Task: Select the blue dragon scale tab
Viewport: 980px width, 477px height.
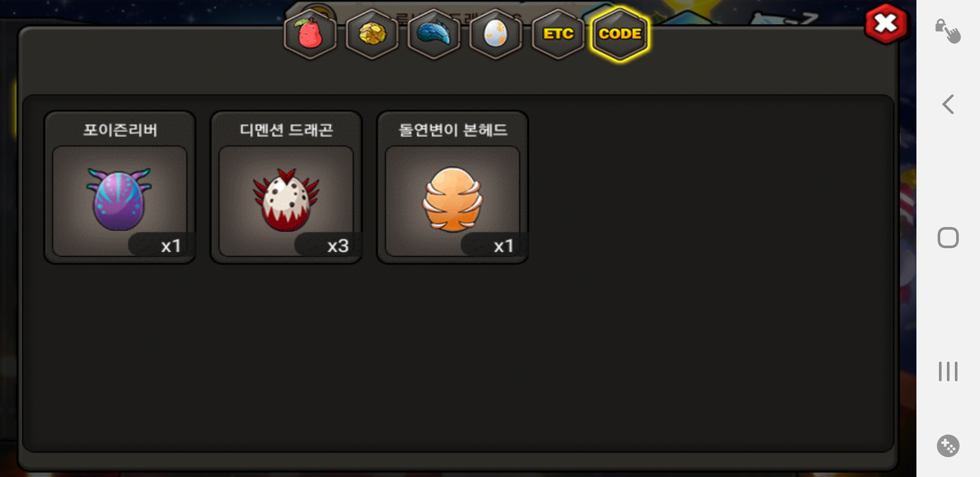Action: coord(433,34)
